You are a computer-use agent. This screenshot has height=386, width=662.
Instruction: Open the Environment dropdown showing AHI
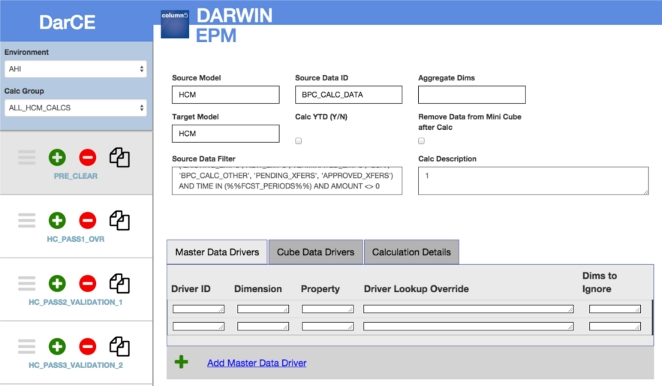76,69
